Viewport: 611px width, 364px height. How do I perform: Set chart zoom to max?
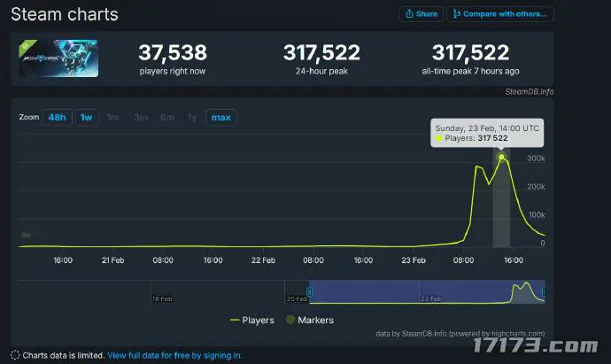coord(221,117)
